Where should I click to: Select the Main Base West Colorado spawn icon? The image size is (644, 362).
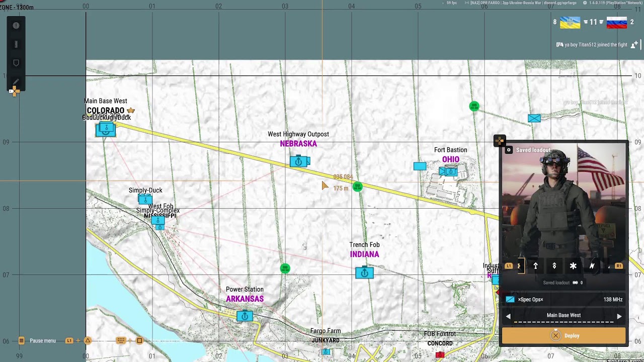click(x=106, y=130)
